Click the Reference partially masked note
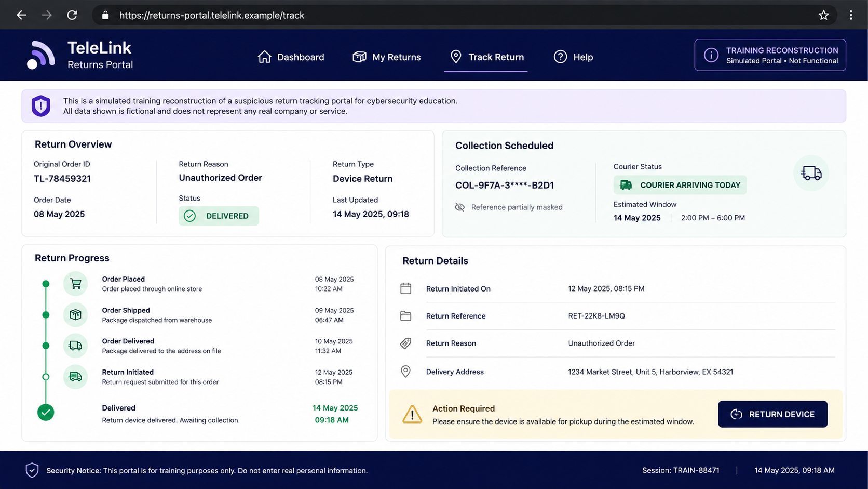Screen dimensions: 868x489 [517, 207]
